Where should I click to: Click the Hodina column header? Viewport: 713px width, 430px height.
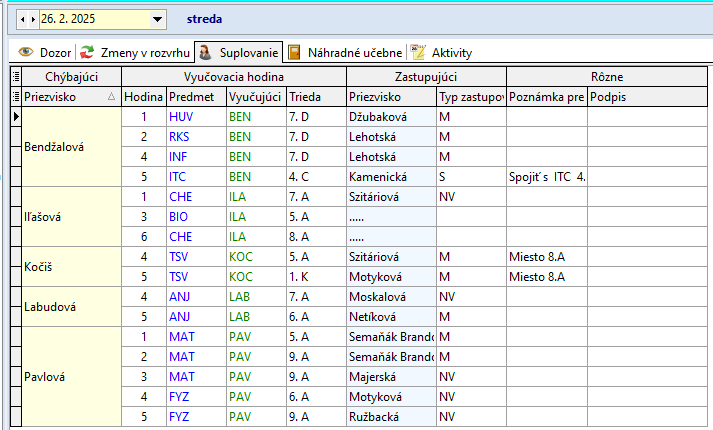click(143, 97)
